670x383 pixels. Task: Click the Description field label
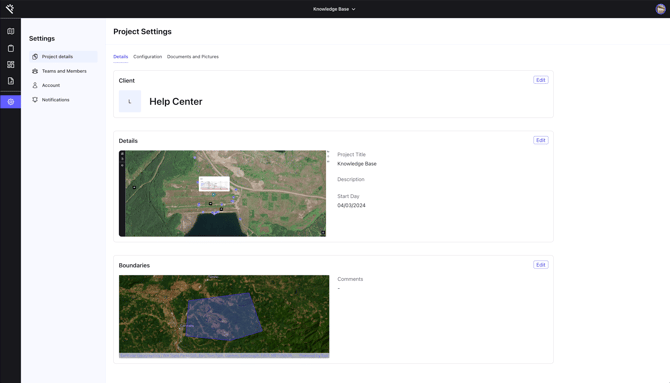(x=351, y=180)
